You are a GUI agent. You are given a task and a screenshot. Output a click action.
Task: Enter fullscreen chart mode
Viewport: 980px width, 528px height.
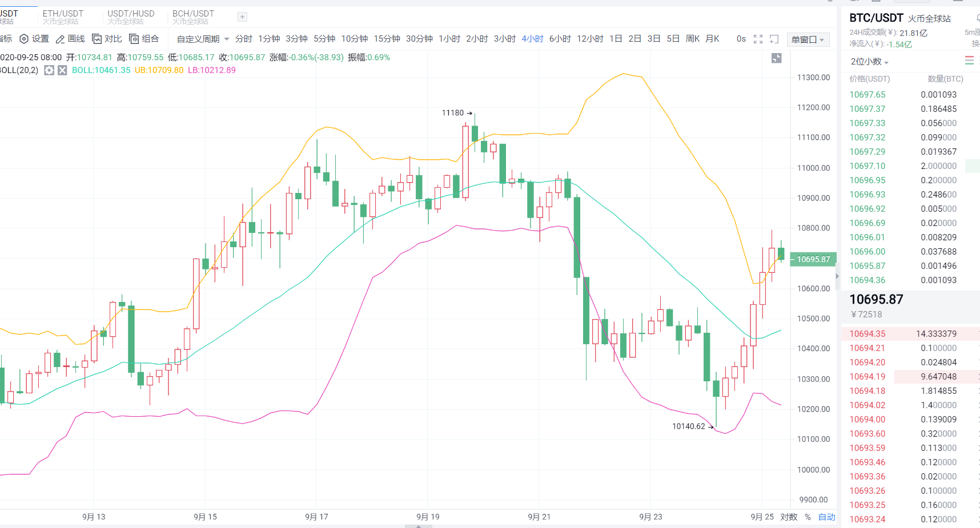pyautogui.click(x=758, y=39)
